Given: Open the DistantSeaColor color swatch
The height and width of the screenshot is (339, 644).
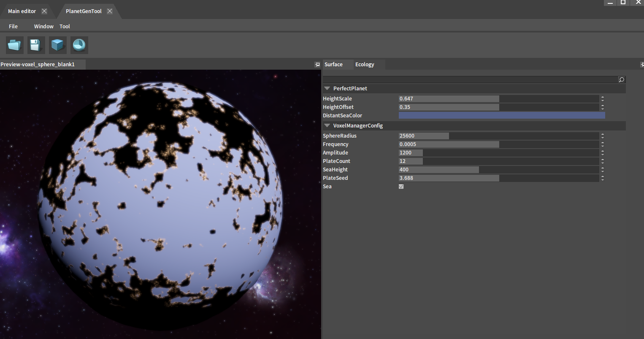Looking at the screenshot, I should (501, 116).
